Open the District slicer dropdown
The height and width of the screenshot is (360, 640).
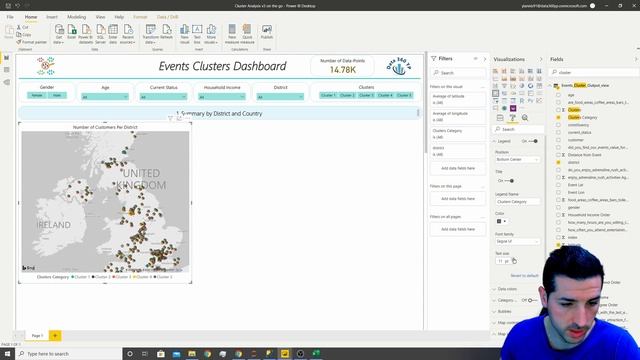pos(280,97)
